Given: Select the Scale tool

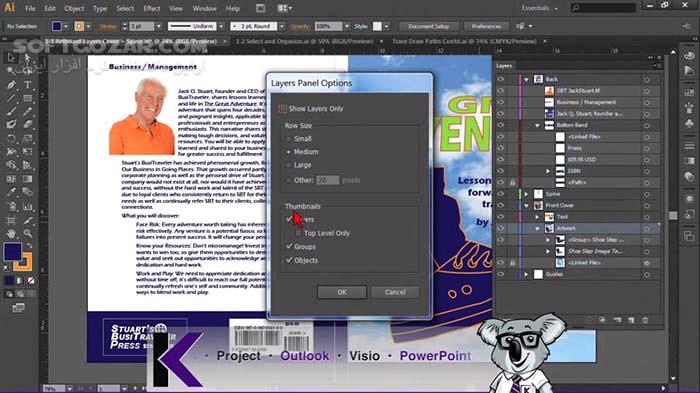Looking at the screenshot, I should 28,138.
